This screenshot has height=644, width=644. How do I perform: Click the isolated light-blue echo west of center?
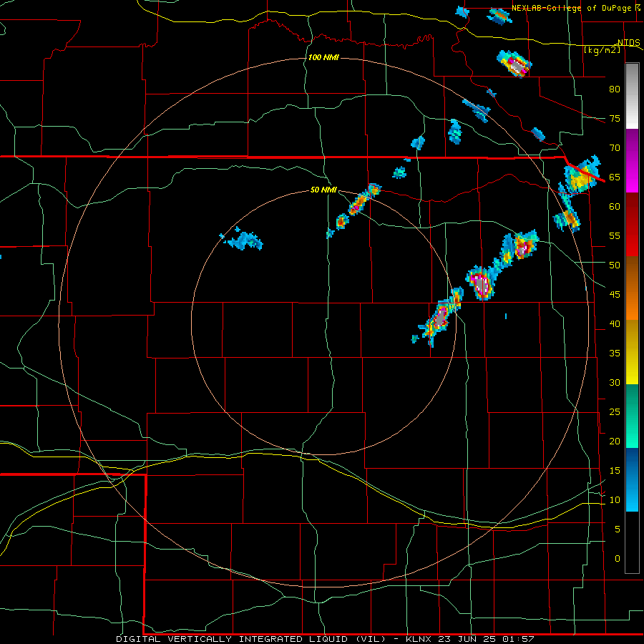(x=243, y=239)
